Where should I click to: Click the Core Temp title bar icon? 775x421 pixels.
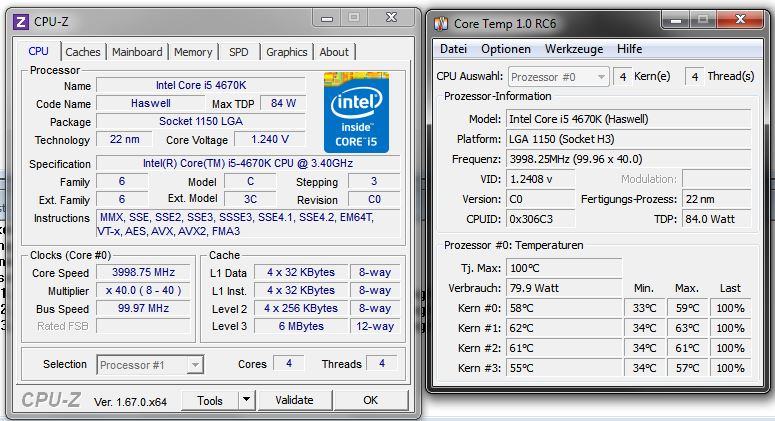[x=441, y=23]
